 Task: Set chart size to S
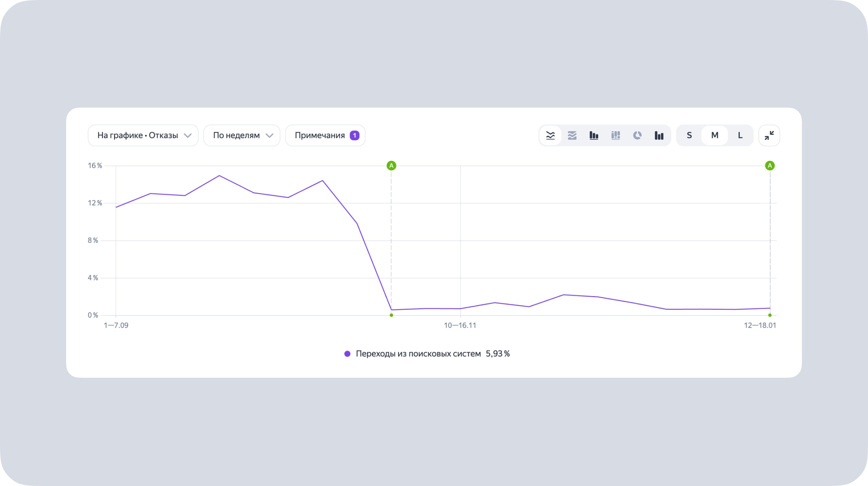pos(689,135)
